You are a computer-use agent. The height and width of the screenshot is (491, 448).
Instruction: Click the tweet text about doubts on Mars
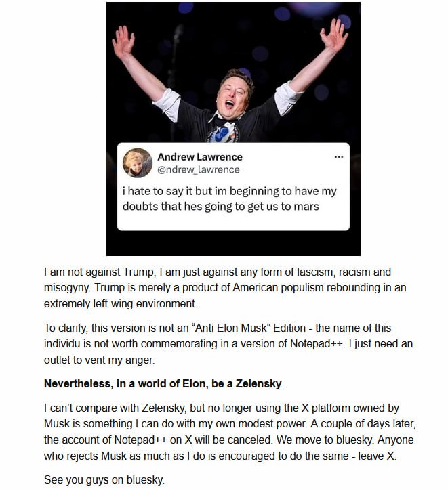coord(229,198)
